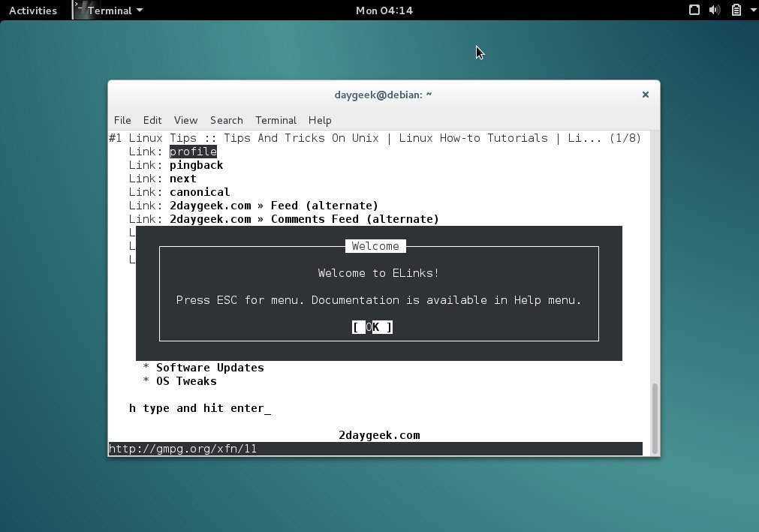Follow the canonical link

tap(200, 192)
